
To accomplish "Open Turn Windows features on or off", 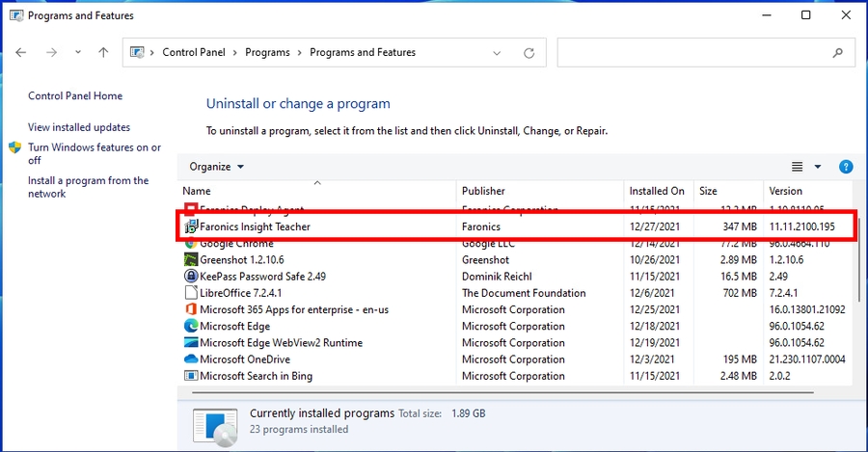I will coord(94,153).
